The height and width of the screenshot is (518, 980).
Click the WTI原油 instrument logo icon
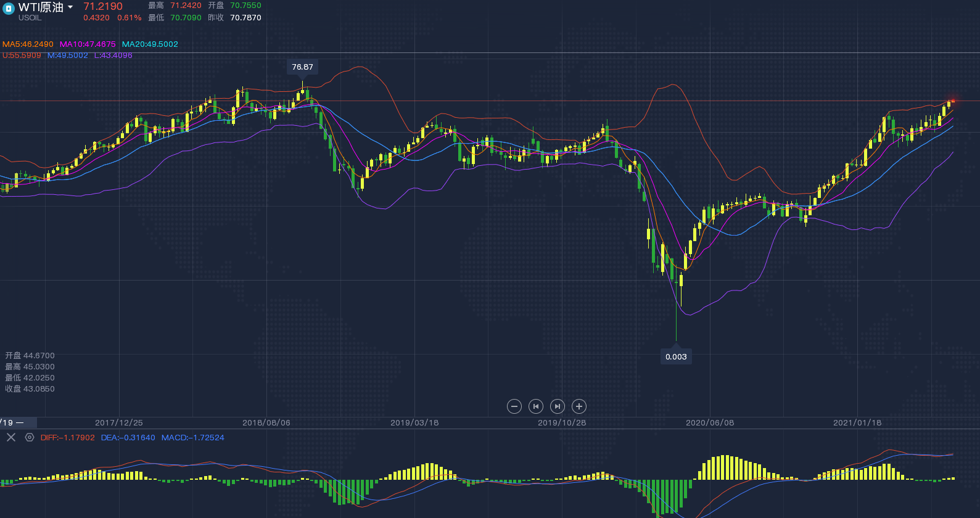(9, 9)
